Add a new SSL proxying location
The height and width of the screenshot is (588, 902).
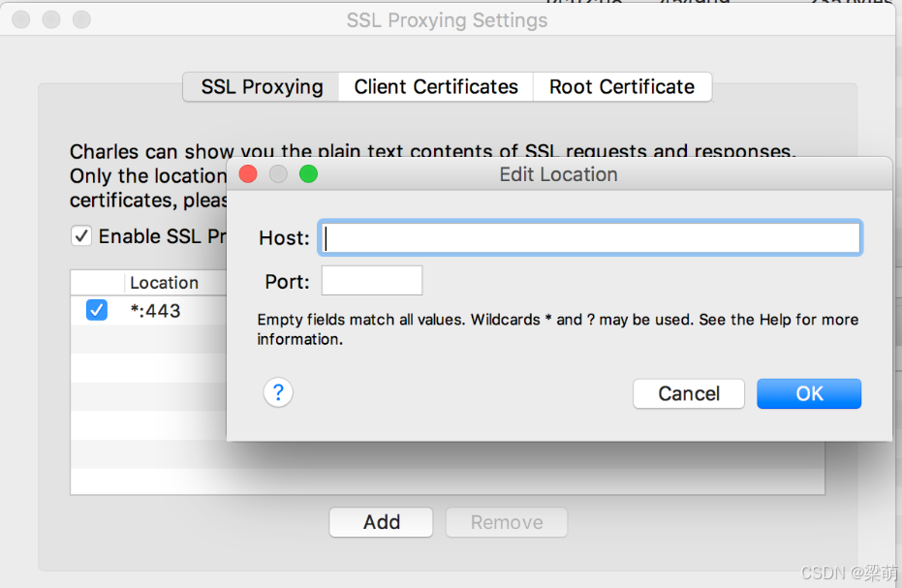pos(381,522)
